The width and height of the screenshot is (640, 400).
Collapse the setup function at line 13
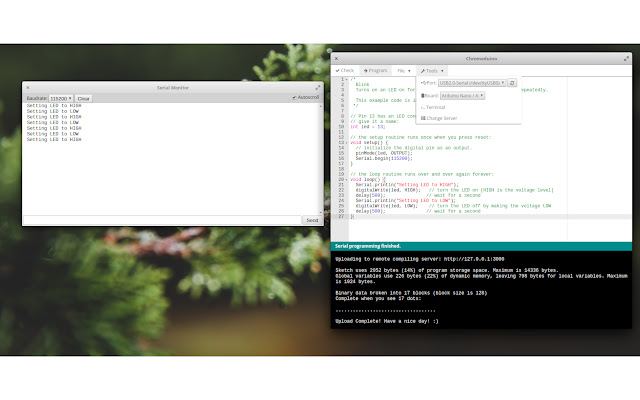click(x=347, y=143)
